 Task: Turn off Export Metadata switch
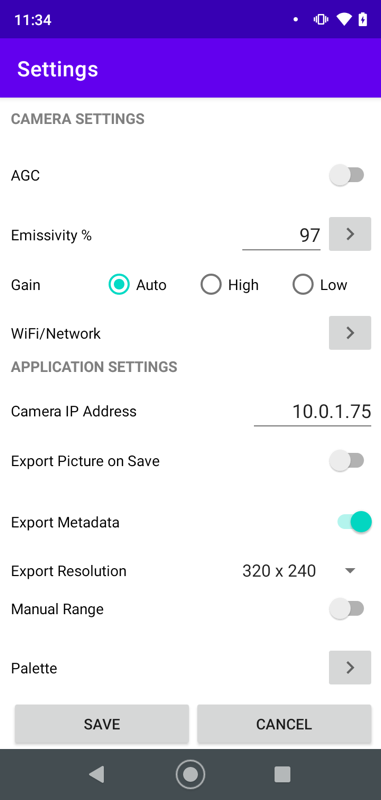point(354,522)
